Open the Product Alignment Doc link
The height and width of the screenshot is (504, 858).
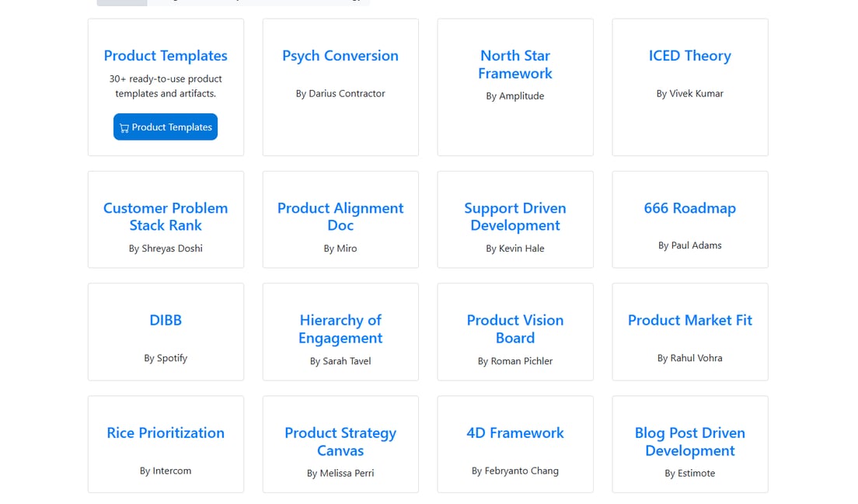tap(340, 217)
